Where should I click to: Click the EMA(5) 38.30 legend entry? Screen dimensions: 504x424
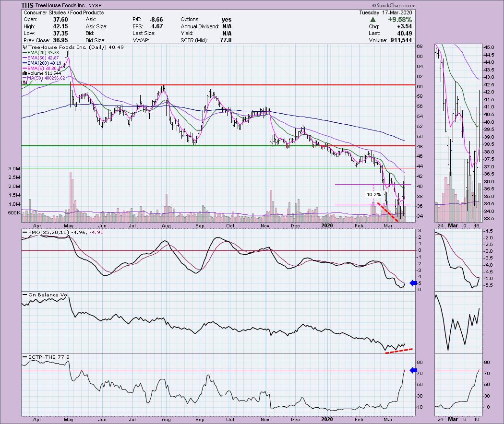[x=42, y=68]
